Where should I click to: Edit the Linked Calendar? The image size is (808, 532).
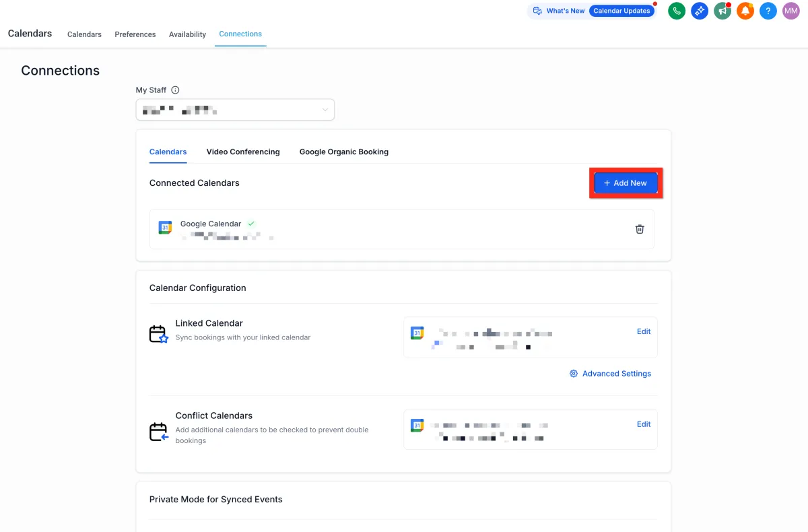(x=644, y=331)
